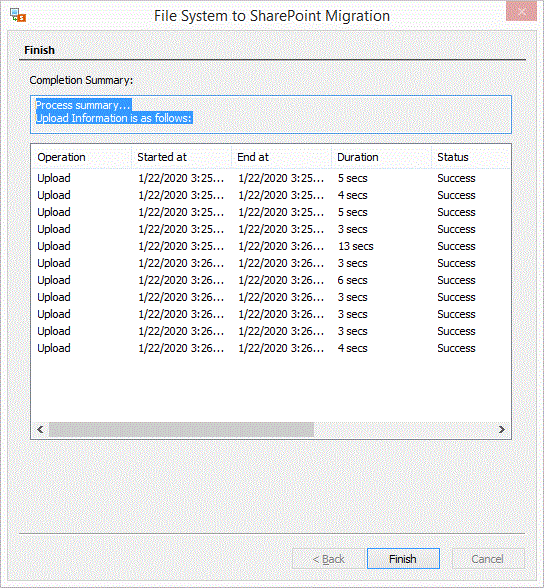The width and height of the screenshot is (544, 588).
Task: Click the migration app icon in title bar
Action: pos(18,15)
